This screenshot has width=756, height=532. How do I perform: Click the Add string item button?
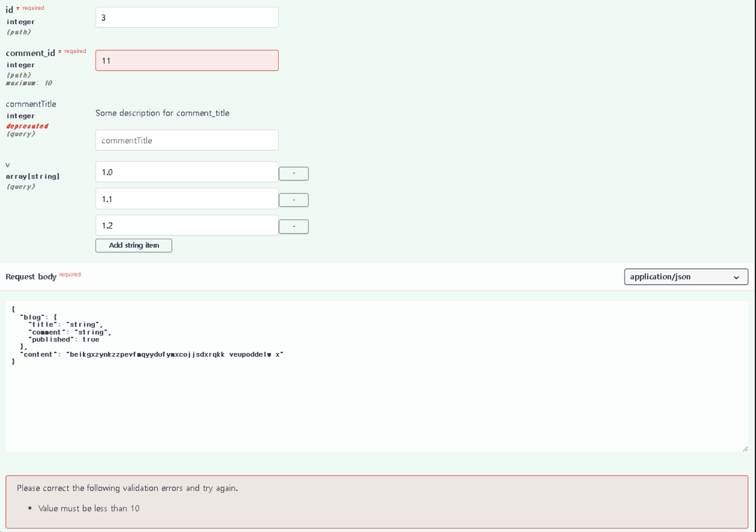click(134, 245)
